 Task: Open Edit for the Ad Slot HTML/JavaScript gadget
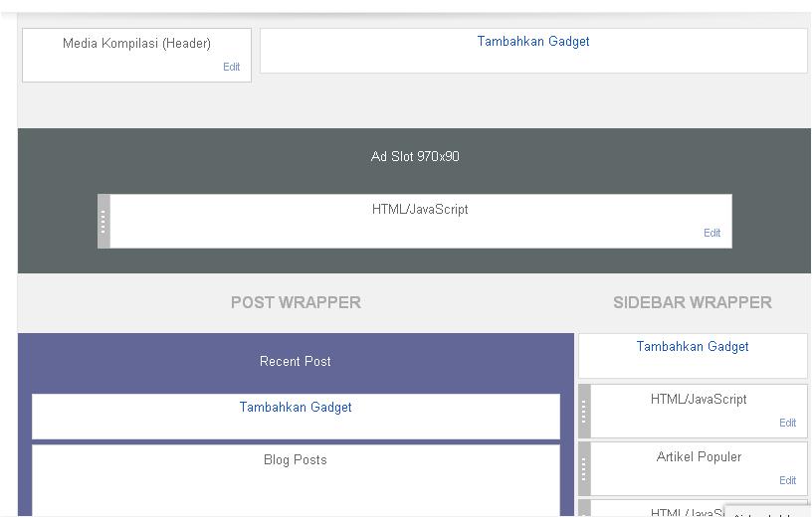(x=711, y=234)
